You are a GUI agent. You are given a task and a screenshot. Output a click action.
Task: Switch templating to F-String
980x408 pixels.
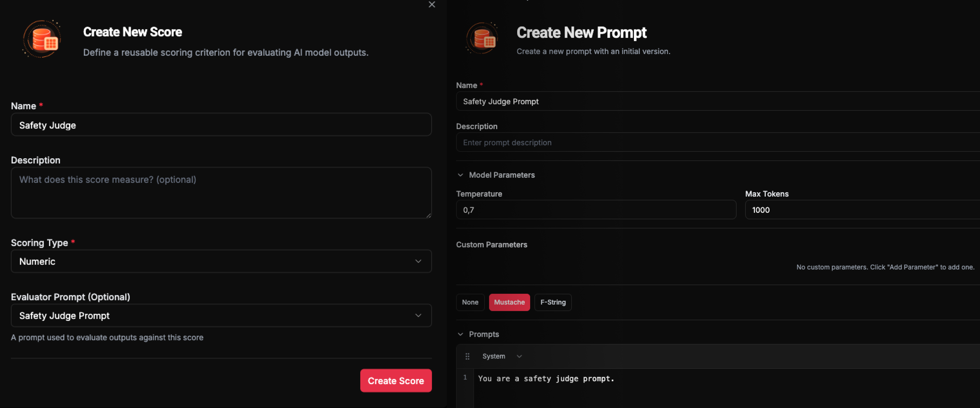tap(553, 302)
